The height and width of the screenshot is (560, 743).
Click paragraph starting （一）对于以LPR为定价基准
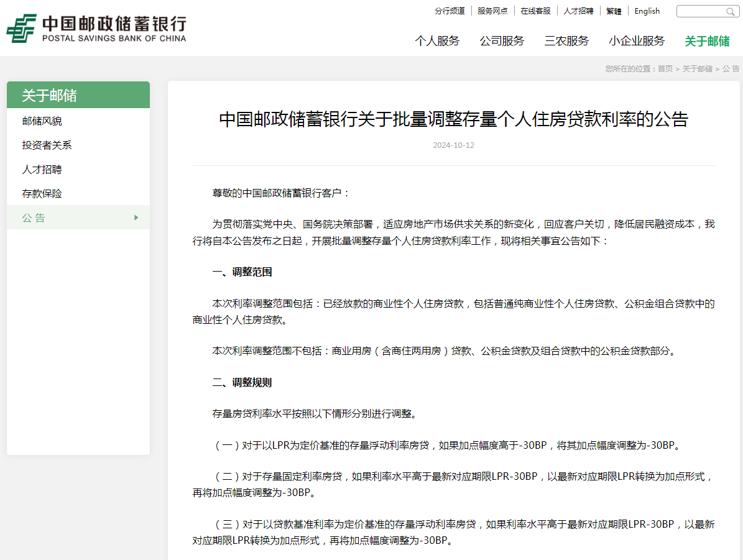[x=447, y=446]
